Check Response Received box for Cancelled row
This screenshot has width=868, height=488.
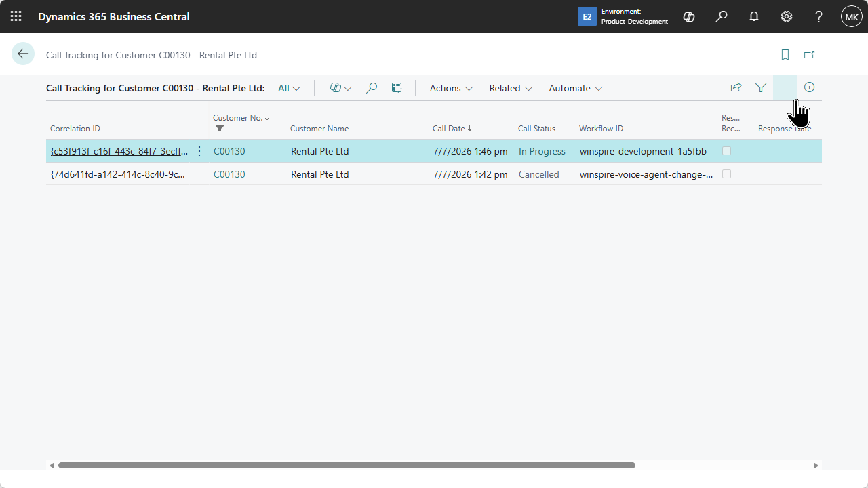[726, 174]
